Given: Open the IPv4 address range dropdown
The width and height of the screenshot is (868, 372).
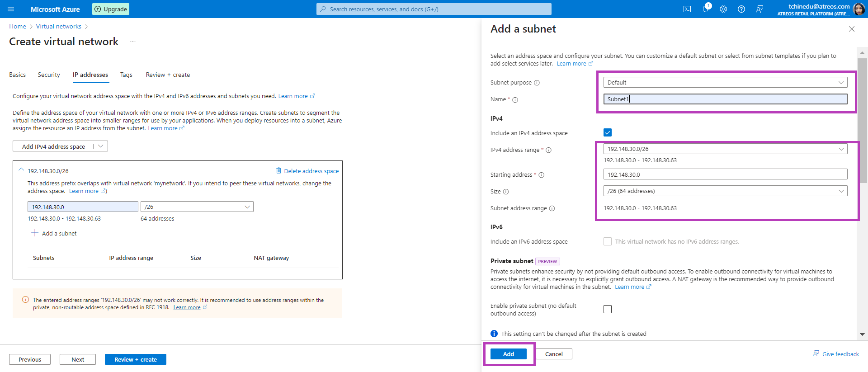Looking at the screenshot, I should (x=725, y=149).
